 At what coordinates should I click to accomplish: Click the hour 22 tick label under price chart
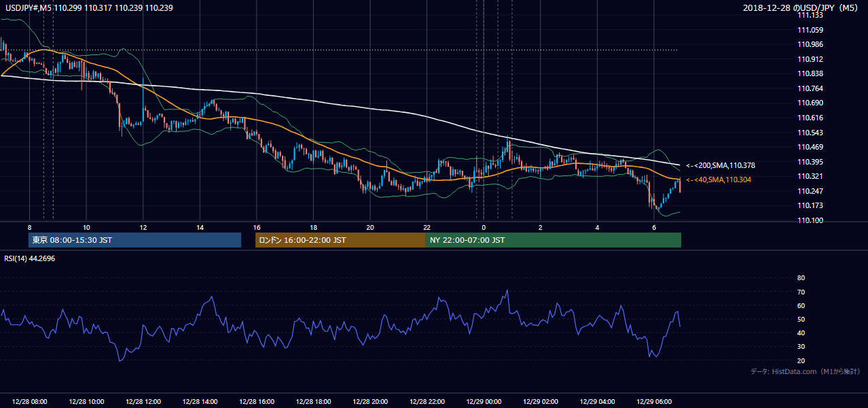[x=427, y=227]
